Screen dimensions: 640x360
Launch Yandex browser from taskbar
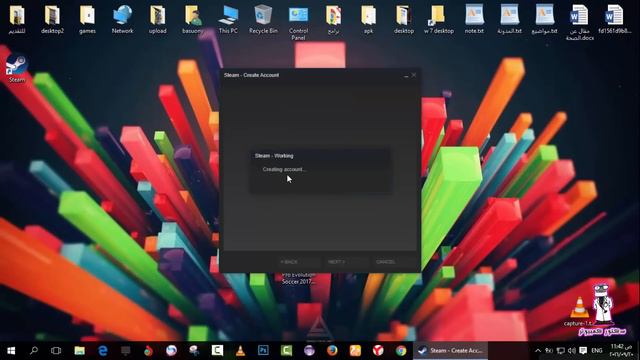coord(378,351)
